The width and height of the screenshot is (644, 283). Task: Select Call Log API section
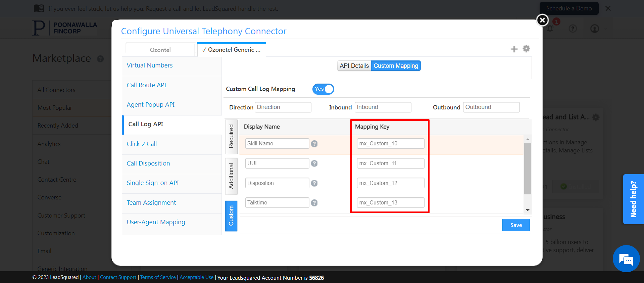[x=172, y=125]
